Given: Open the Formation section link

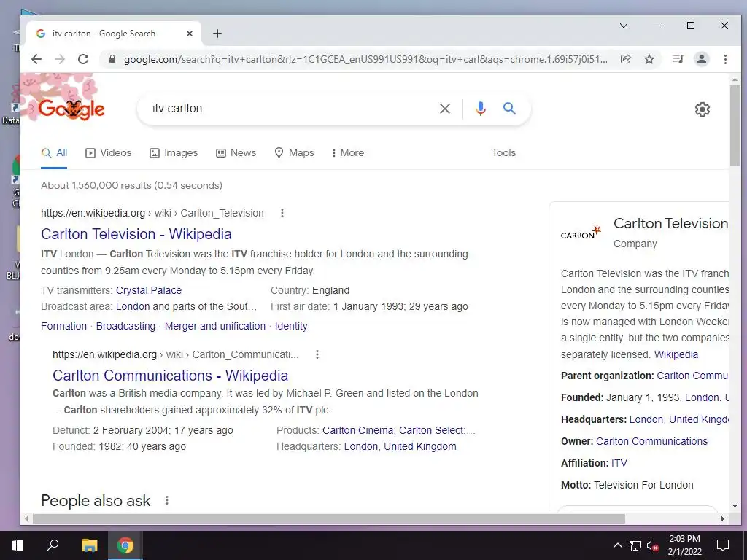Looking at the screenshot, I should click(64, 326).
